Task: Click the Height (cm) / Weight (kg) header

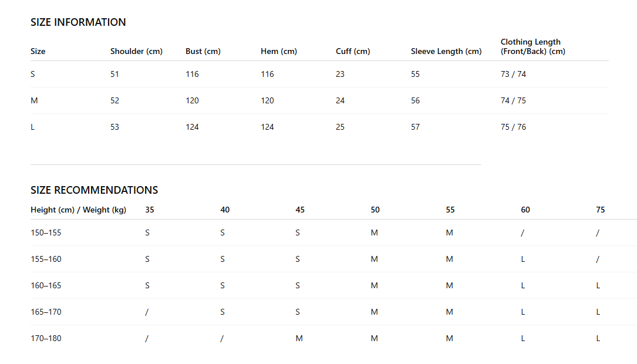Action: click(x=79, y=210)
